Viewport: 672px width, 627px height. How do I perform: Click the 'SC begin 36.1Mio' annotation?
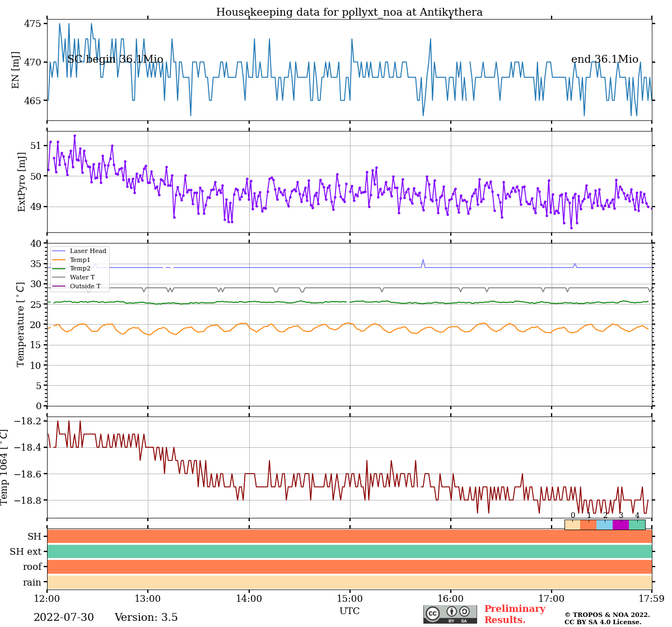115,59
